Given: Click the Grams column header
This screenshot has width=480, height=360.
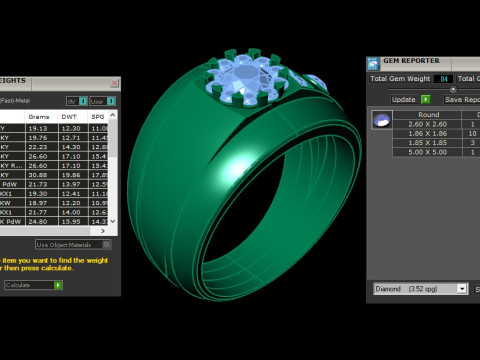Looking at the screenshot, I should pyautogui.click(x=39, y=117).
